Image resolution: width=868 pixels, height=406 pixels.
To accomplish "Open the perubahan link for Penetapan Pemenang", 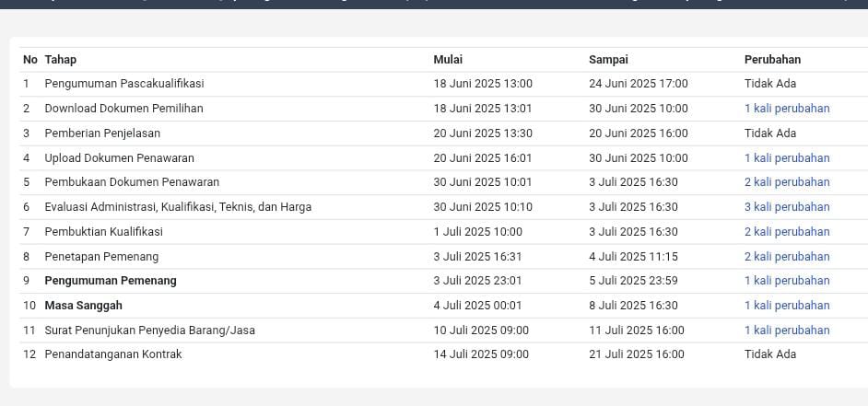I will pyautogui.click(x=787, y=257).
